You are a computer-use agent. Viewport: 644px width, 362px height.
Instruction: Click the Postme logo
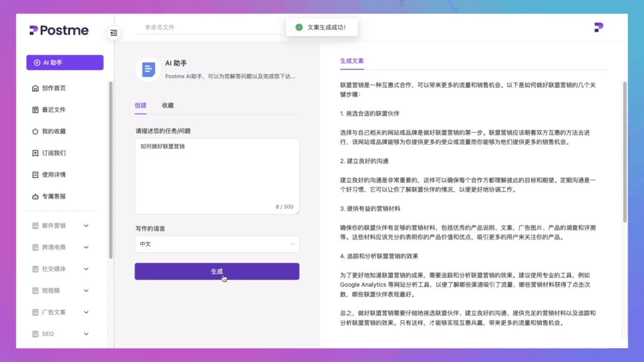pyautogui.click(x=58, y=30)
